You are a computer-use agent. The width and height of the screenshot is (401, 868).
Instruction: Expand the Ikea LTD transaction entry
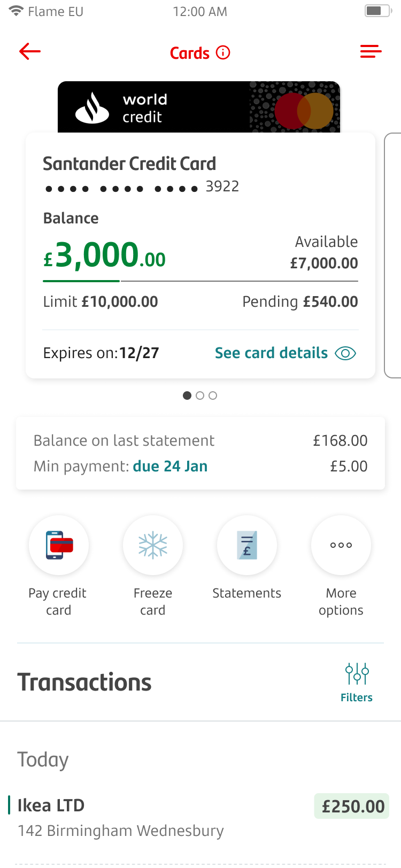click(x=200, y=817)
